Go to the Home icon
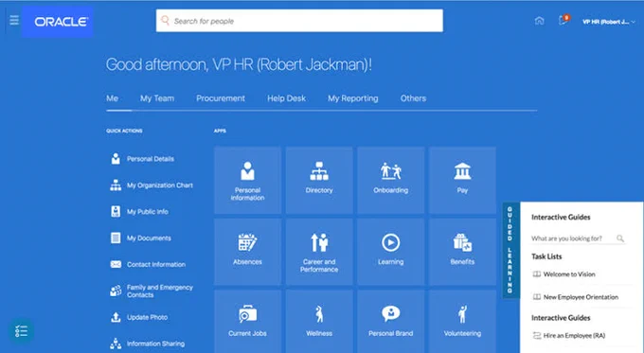Image resolution: width=644 pixels, height=353 pixels. 539,21
